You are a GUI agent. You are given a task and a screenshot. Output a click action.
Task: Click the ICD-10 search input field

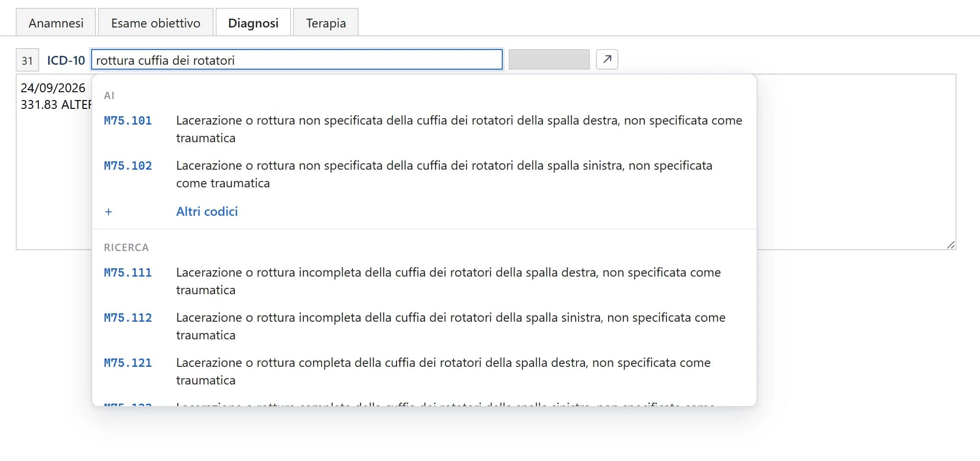pos(297,60)
